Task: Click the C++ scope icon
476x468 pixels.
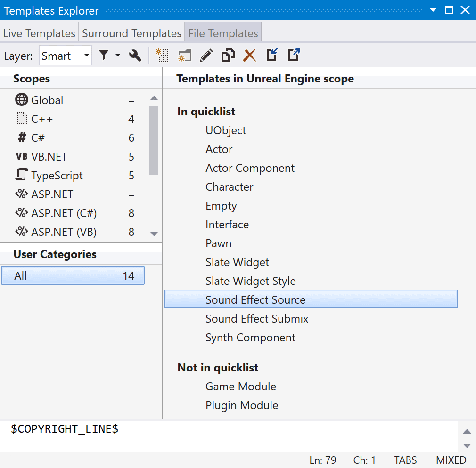Action: pos(22,118)
